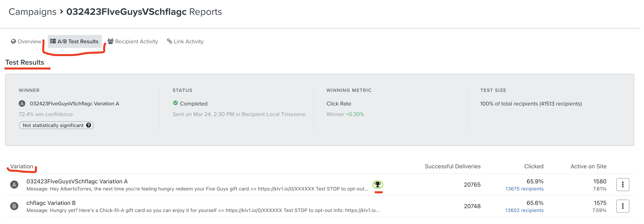The image size is (644, 224).
Task: Click the globe icon beside Overview
Action: pyautogui.click(x=13, y=41)
